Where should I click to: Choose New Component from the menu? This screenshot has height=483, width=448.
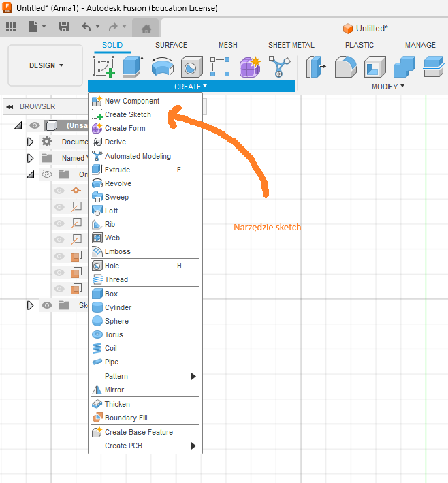pos(145,101)
